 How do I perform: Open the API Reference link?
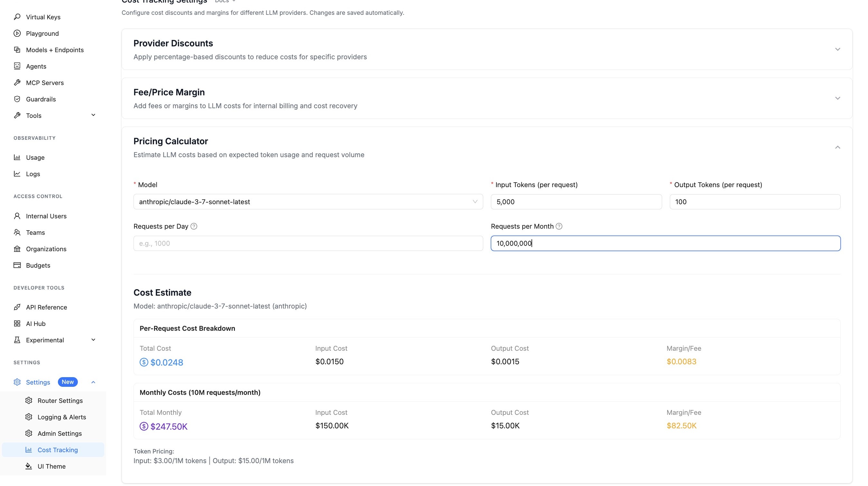pos(47,307)
